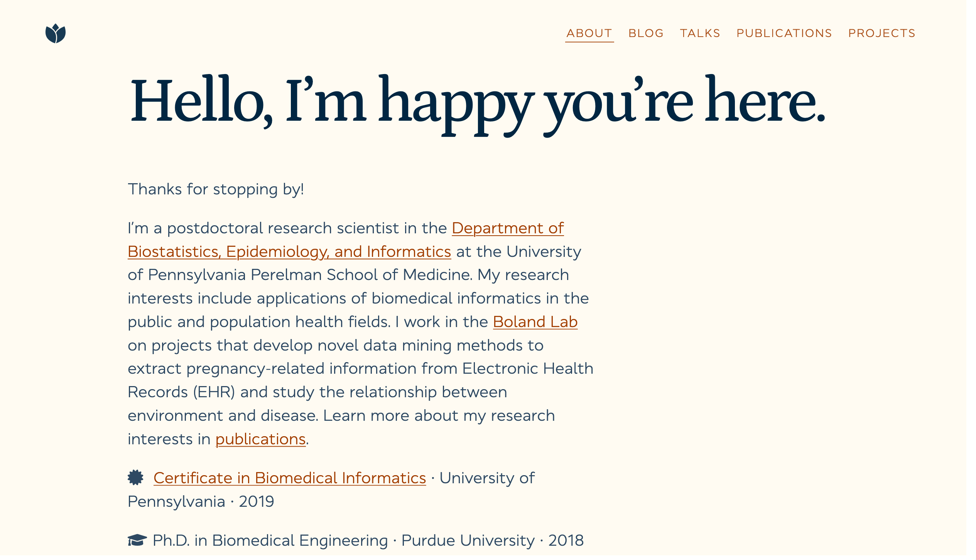The width and height of the screenshot is (976, 560).
Task: Open the homepage via the flower emblem
Action: [x=56, y=34]
